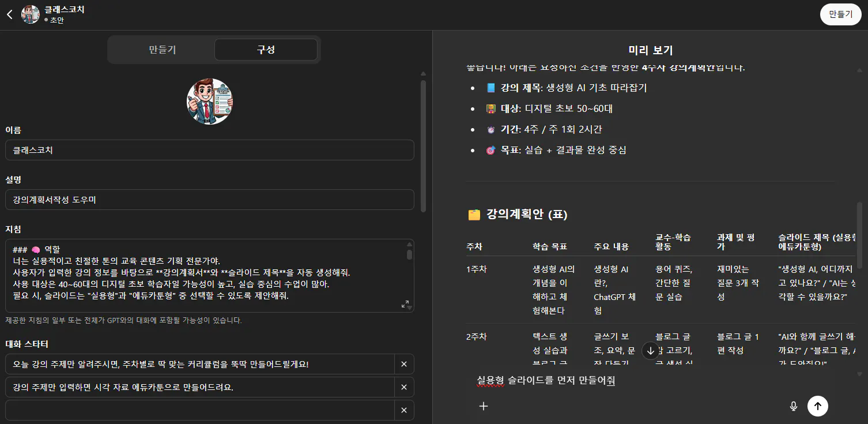Image resolution: width=868 pixels, height=424 pixels.
Task: Click the empty conversation starter field
Action: pyautogui.click(x=200, y=410)
